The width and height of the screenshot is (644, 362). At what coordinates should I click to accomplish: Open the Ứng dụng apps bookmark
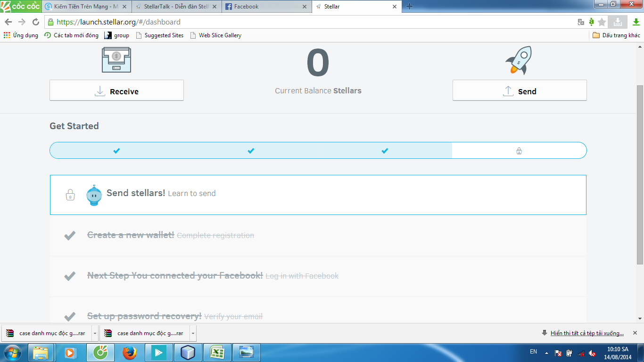(x=21, y=35)
